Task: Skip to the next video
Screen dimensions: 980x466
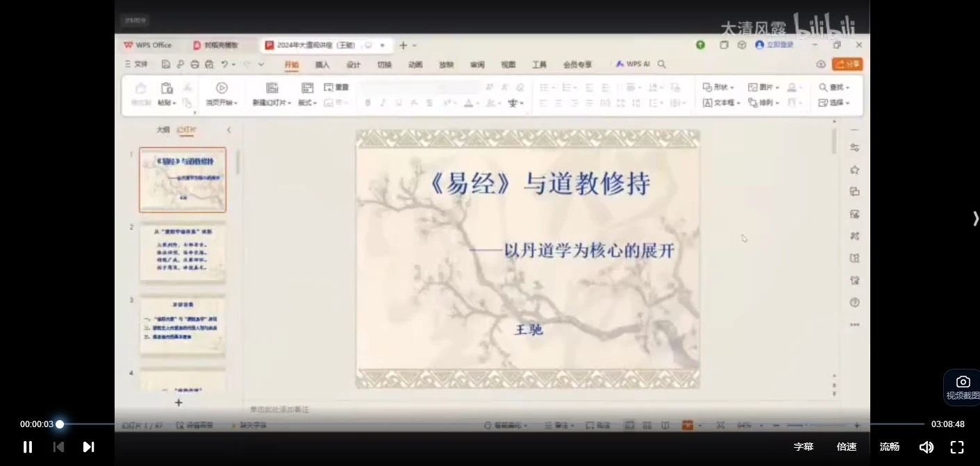Action: coord(88,447)
